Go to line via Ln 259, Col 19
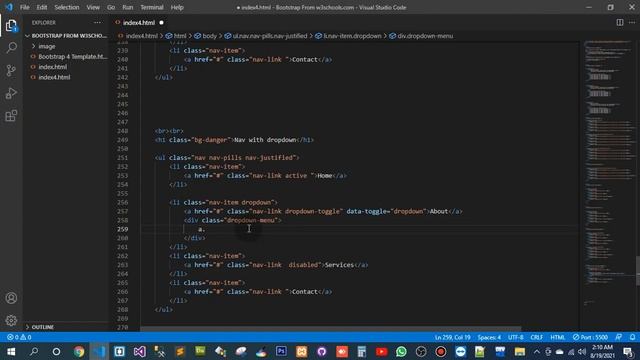 (452, 337)
